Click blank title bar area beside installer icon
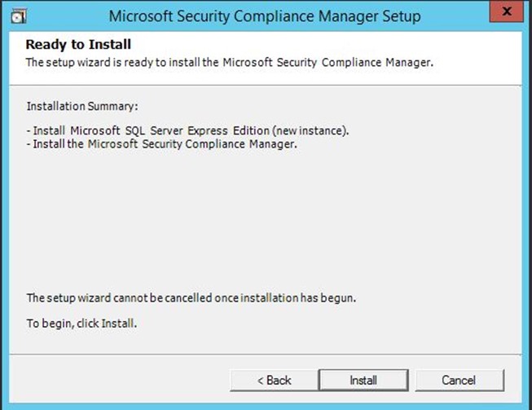 pyautogui.click(x=66, y=16)
